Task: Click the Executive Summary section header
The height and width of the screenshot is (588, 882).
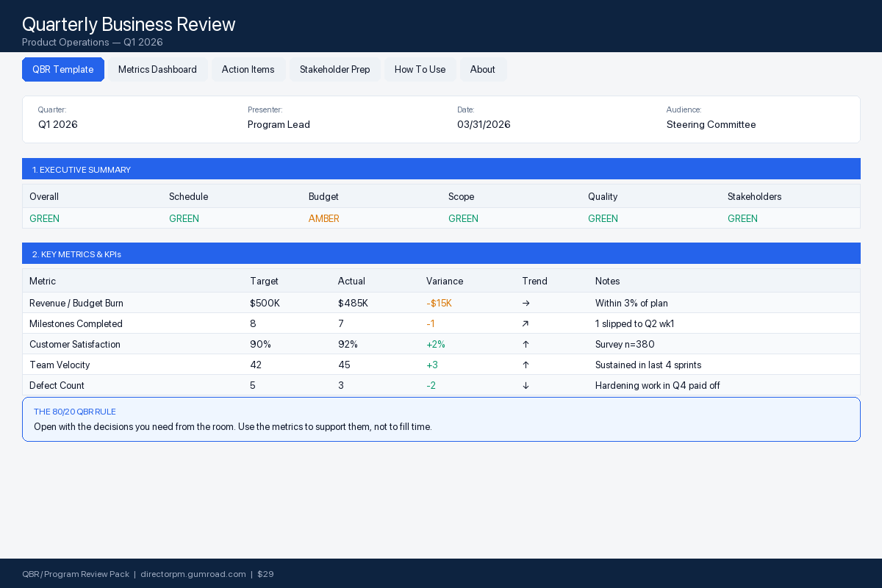Action: tap(441, 169)
